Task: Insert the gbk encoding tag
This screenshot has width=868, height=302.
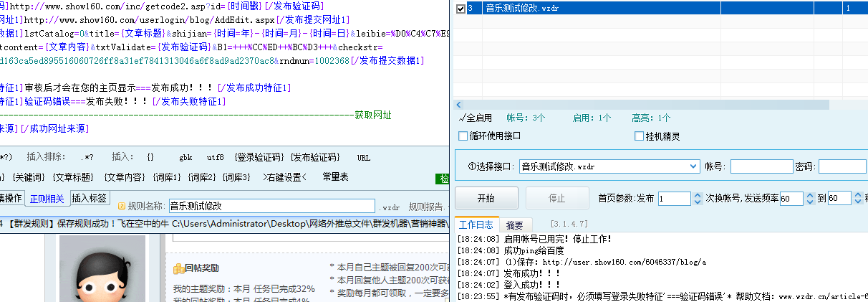Action: (x=185, y=157)
